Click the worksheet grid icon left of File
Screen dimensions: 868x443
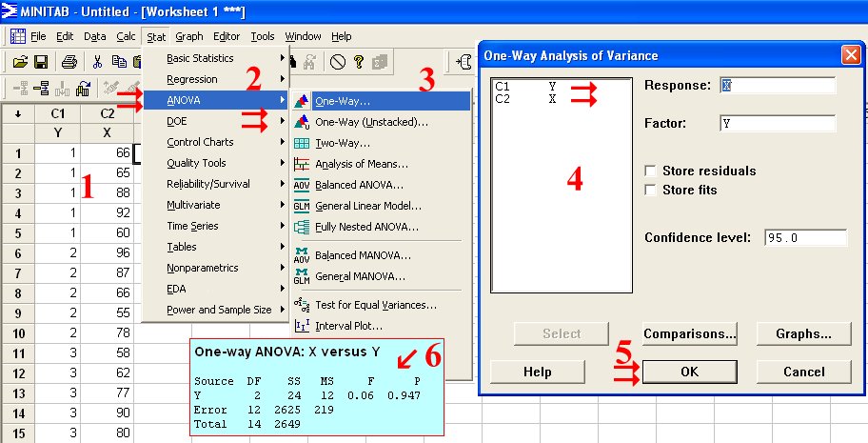(x=18, y=36)
